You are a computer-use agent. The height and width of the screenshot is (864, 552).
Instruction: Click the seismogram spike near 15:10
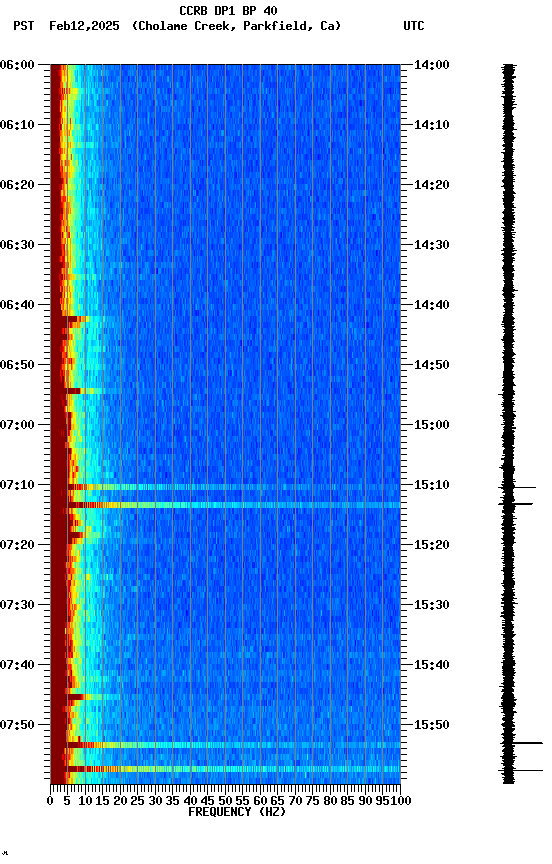(517, 487)
